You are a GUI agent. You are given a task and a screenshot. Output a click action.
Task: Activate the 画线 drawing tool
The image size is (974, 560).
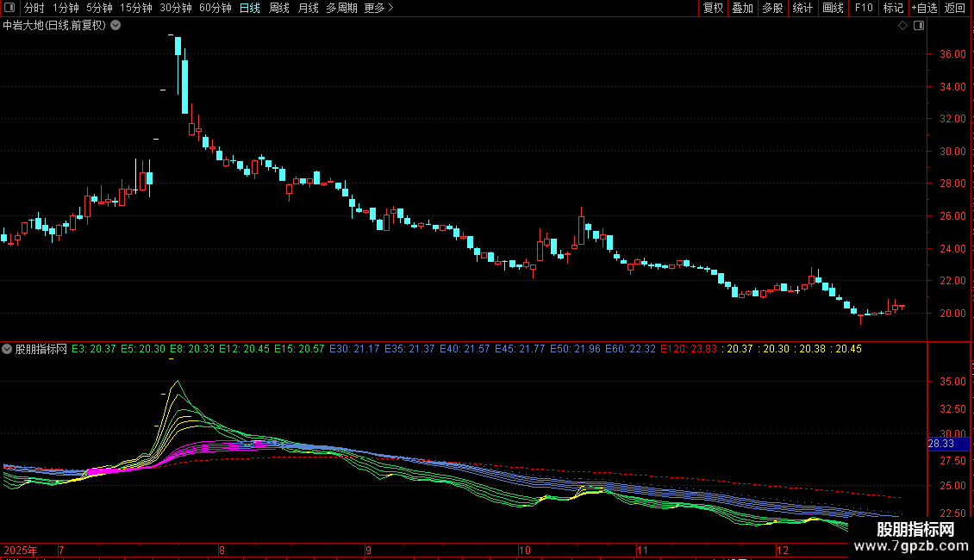pyautogui.click(x=833, y=8)
